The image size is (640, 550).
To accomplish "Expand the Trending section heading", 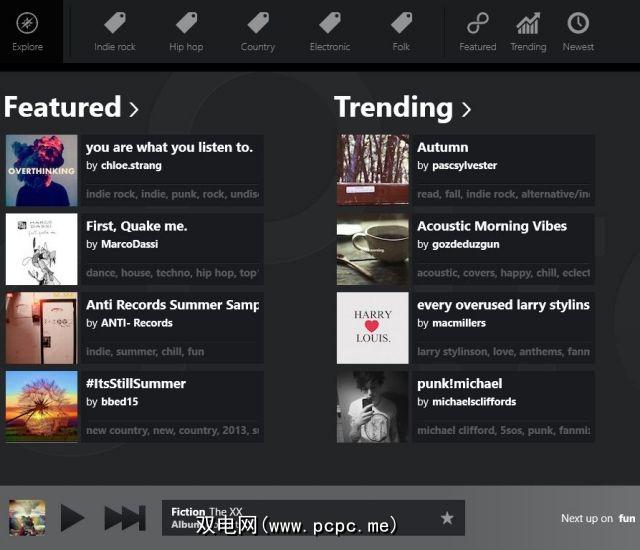I will click(x=402, y=107).
